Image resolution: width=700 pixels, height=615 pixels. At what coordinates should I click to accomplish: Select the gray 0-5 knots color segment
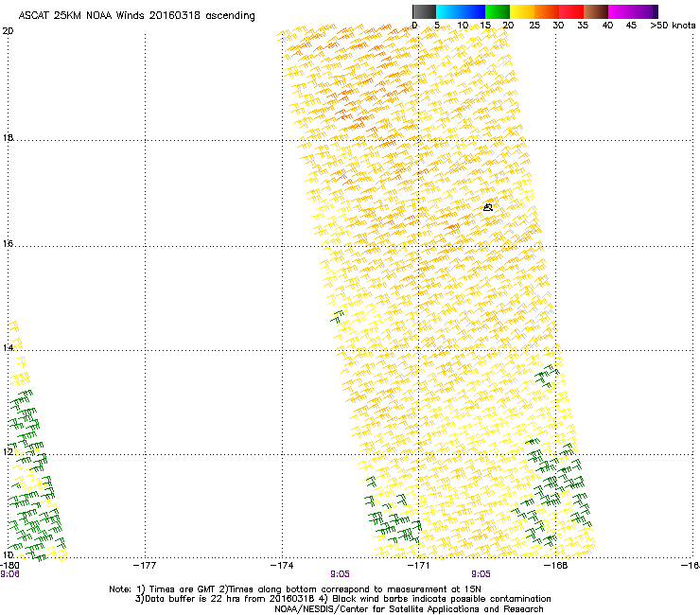pyautogui.click(x=424, y=11)
